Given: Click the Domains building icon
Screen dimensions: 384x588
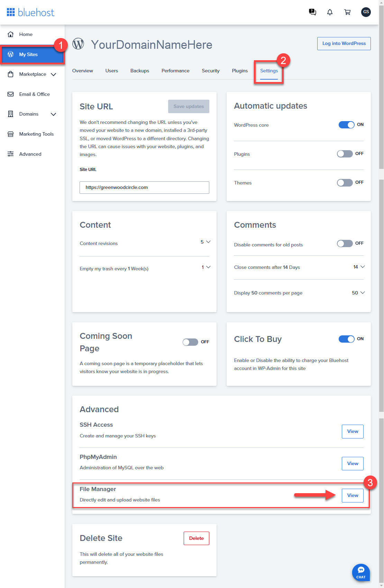Looking at the screenshot, I should click(x=11, y=114).
